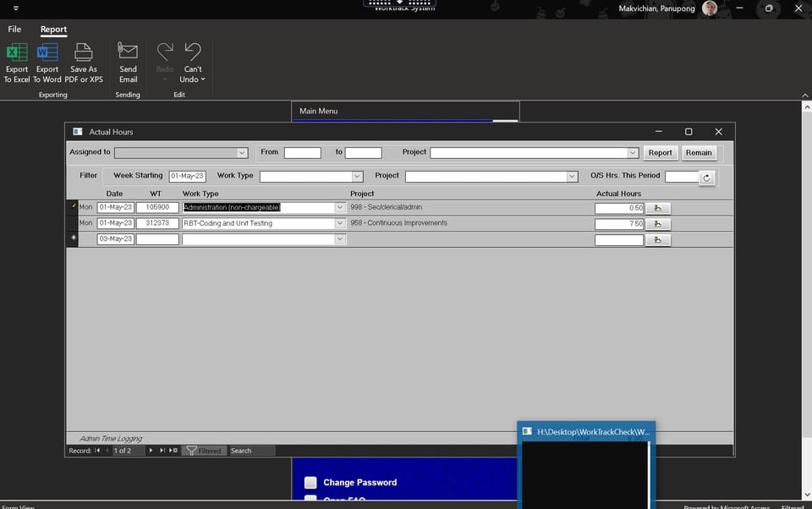Click the new row's empty actual hours field

click(x=619, y=240)
